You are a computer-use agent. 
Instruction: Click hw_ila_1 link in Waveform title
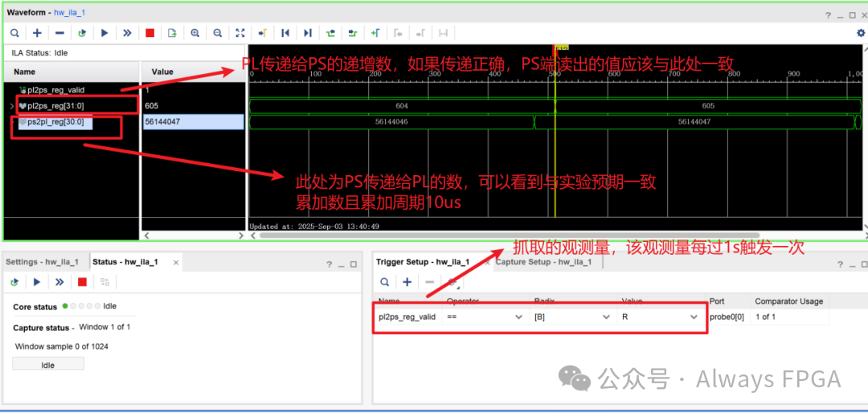click(69, 12)
